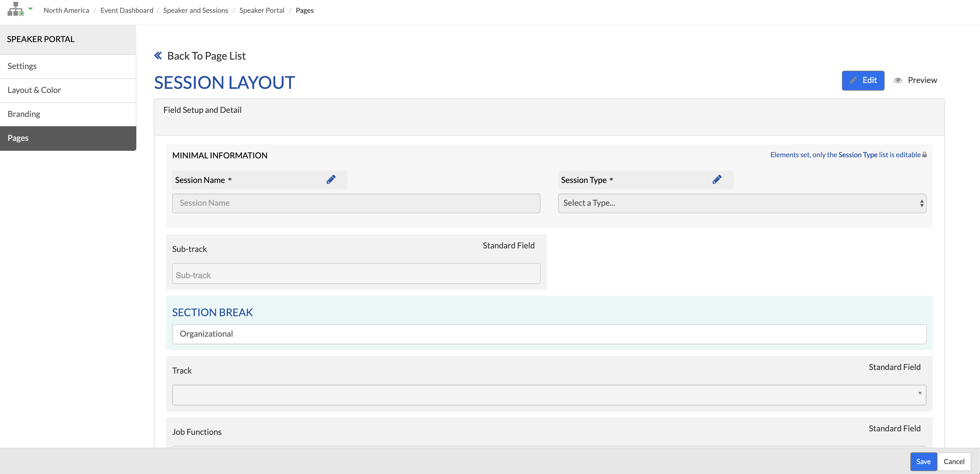Click the eye icon for Preview
The image size is (980, 474).
tap(898, 80)
